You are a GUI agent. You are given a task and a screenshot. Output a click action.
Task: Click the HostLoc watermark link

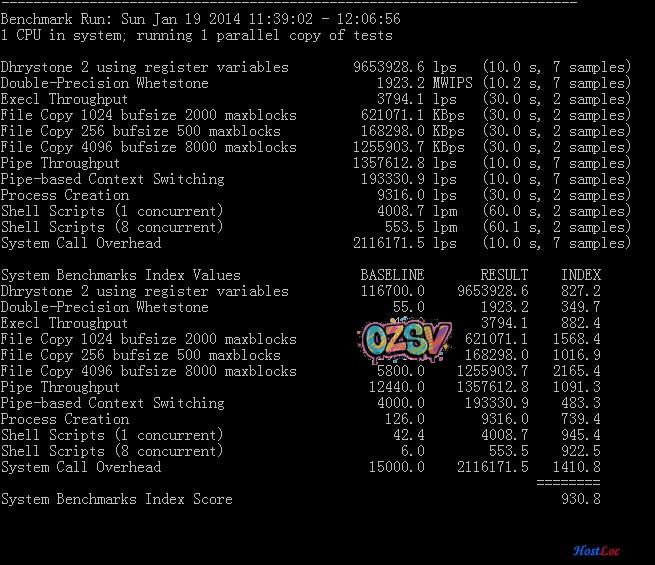(598, 550)
